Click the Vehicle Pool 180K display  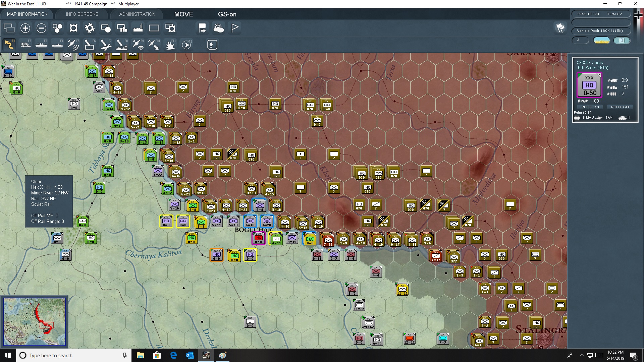point(601,31)
